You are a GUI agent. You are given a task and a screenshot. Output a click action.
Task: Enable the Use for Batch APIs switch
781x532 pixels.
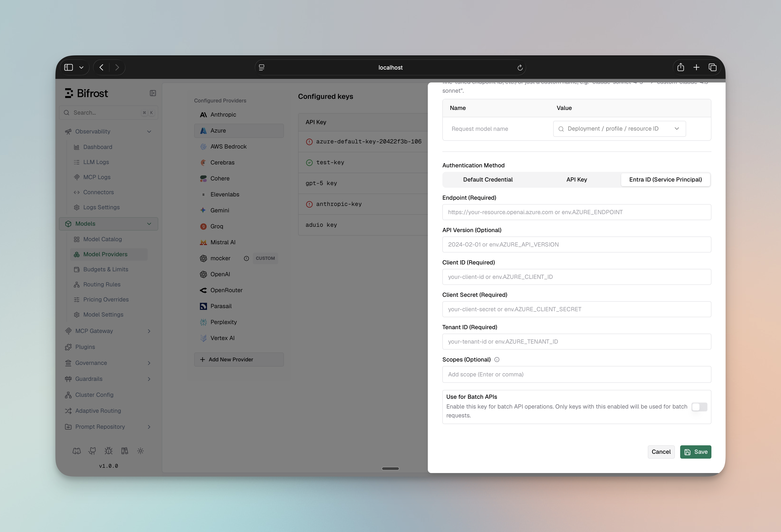(x=699, y=407)
